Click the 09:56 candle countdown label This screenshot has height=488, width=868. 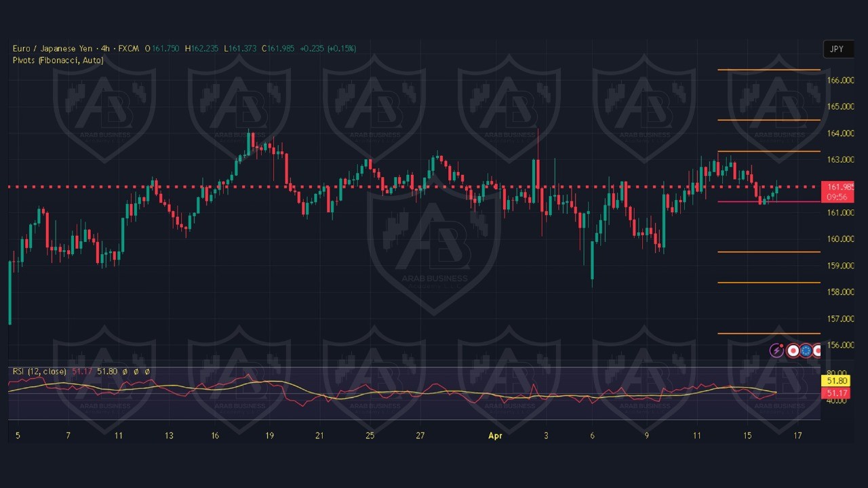836,197
